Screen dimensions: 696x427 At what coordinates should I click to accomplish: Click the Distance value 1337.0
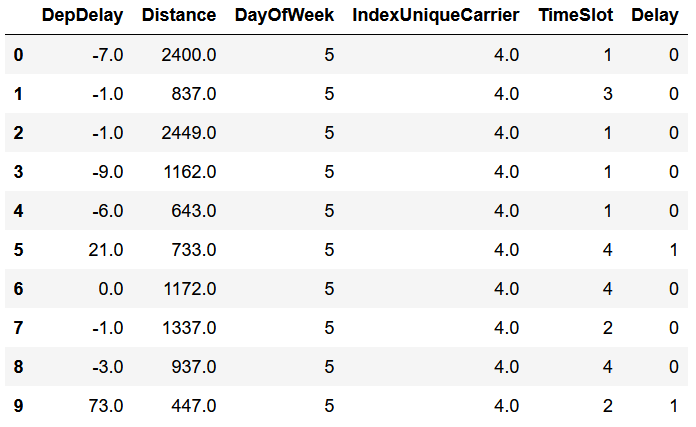189,328
